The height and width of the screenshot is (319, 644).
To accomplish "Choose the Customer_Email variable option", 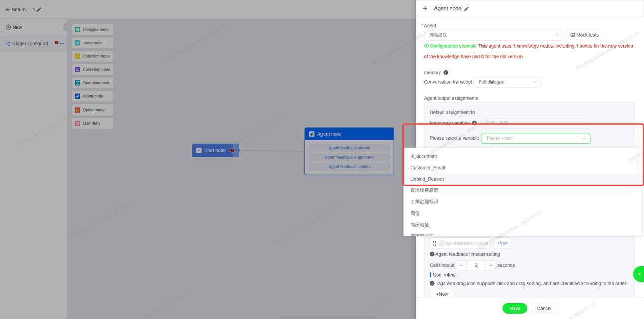I will (427, 168).
